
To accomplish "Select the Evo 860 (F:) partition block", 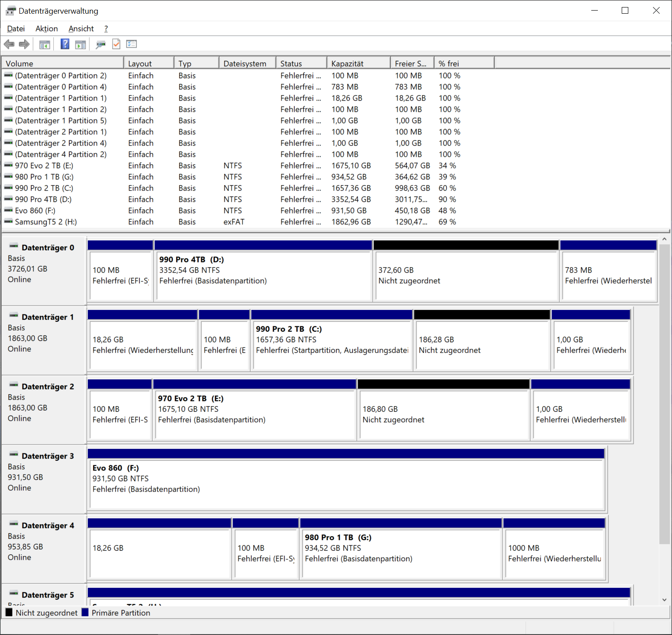I will 346,483.
